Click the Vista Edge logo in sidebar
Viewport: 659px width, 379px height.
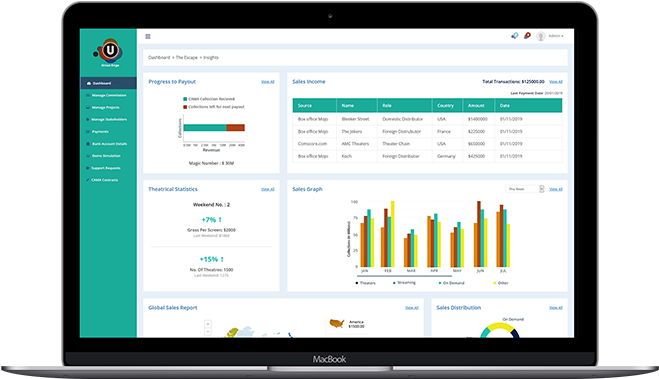[x=109, y=53]
